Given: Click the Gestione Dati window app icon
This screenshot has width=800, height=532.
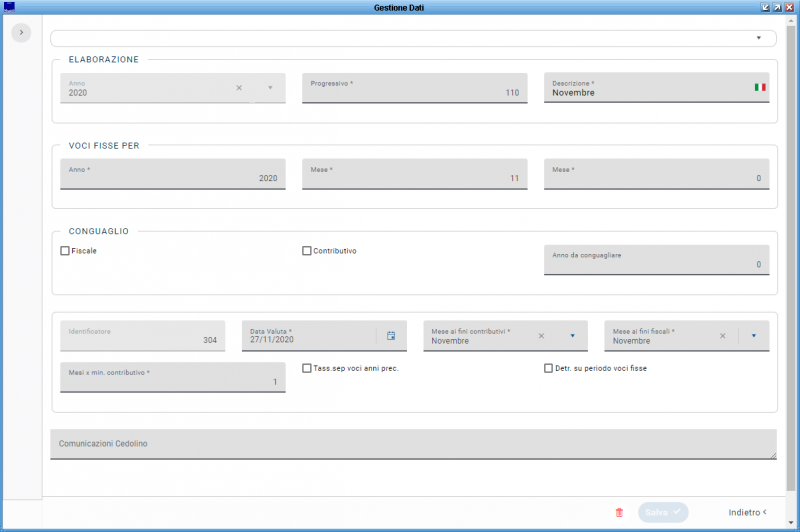Looking at the screenshot, I should coord(9,7).
